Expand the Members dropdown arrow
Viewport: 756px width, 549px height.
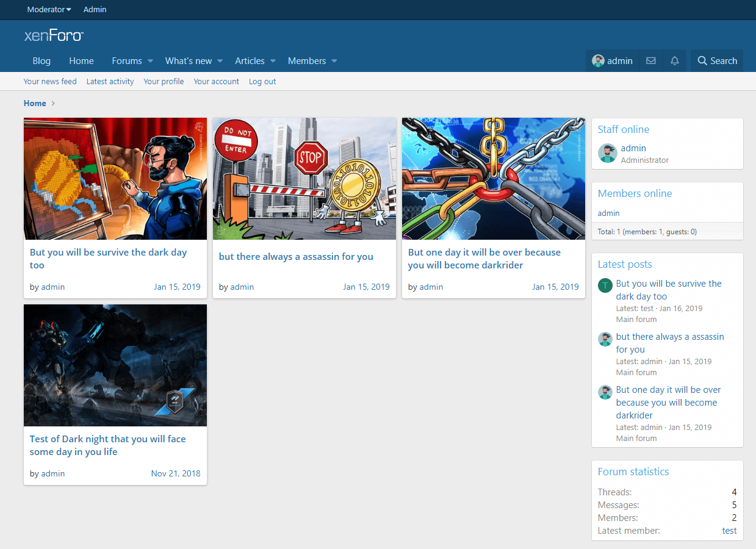point(334,61)
